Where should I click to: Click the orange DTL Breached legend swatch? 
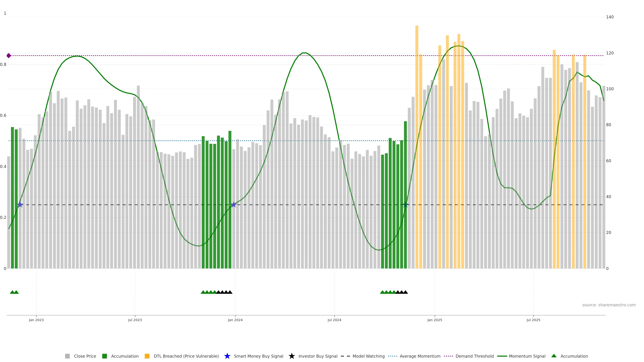[147, 356]
